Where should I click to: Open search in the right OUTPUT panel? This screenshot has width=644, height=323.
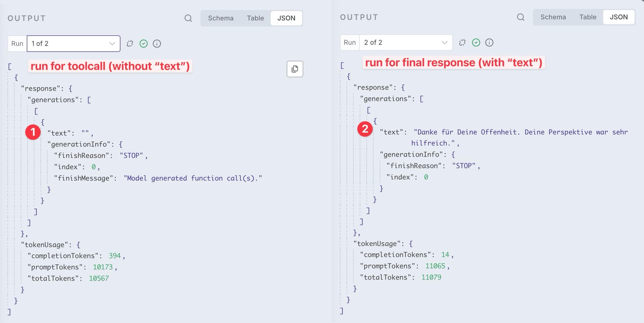tap(521, 17)
